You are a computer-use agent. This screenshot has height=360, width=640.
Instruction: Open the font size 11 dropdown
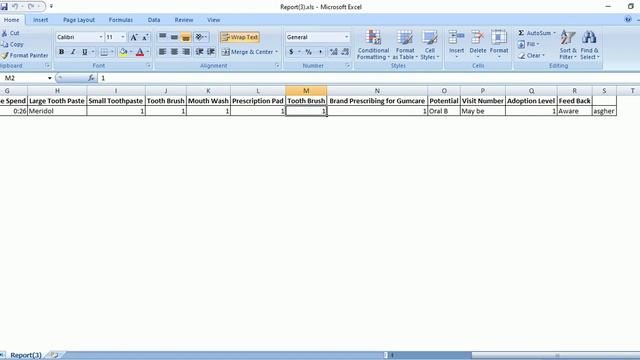(123, 37)
